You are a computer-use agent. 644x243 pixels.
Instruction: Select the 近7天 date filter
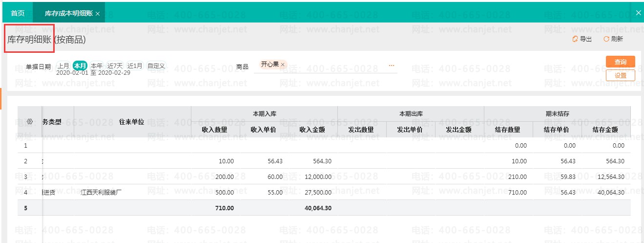tap(115, 66)
